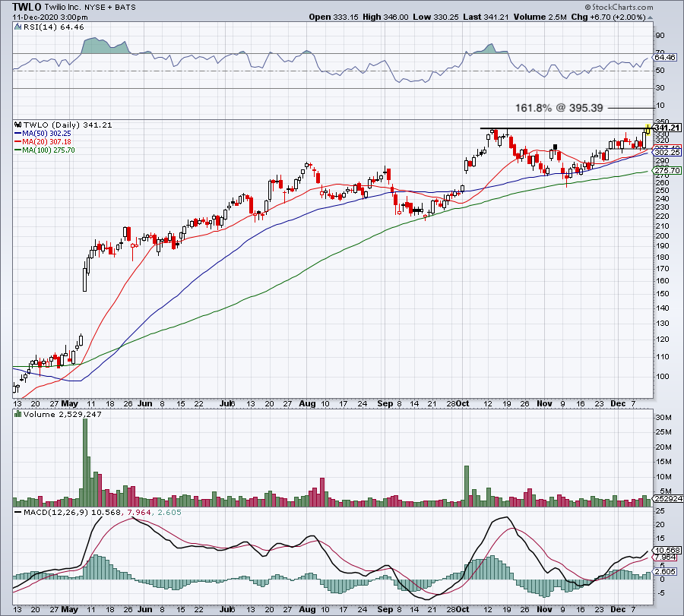The image size is (684, 616).
Task: Click the bold 341.21 price tag on right axis
Action: [x=667, y=128]
